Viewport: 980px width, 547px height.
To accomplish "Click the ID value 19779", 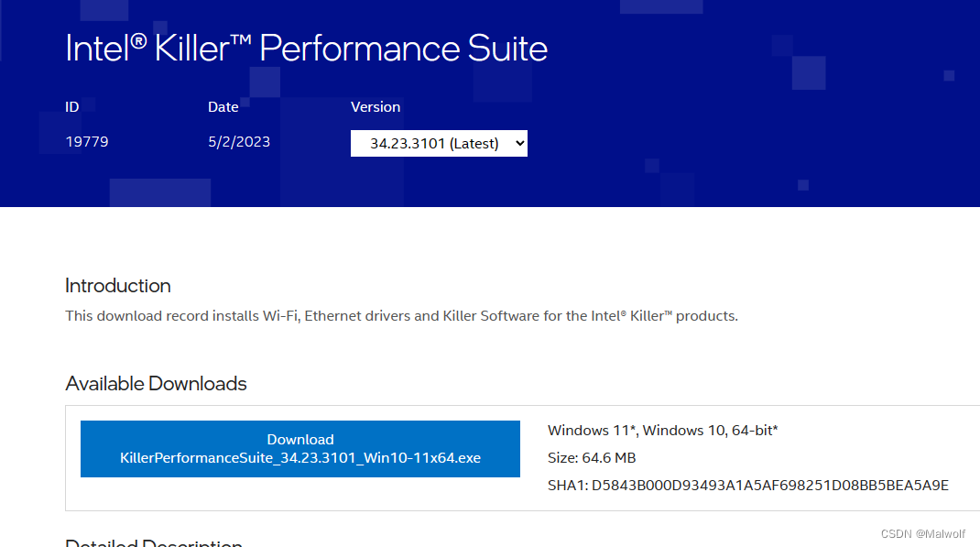I will pos(87,142).
